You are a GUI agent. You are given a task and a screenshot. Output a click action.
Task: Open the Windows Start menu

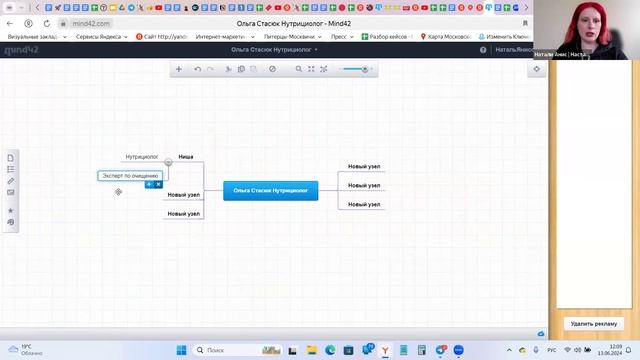coord(181,350)
